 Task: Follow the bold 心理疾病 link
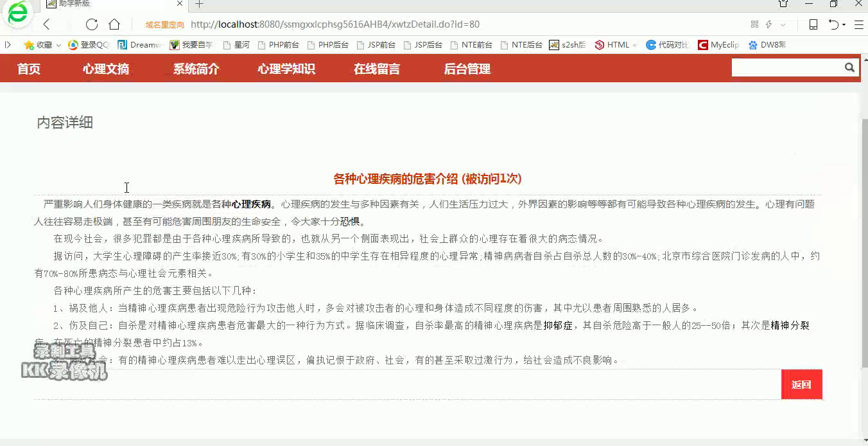[252, 204]
